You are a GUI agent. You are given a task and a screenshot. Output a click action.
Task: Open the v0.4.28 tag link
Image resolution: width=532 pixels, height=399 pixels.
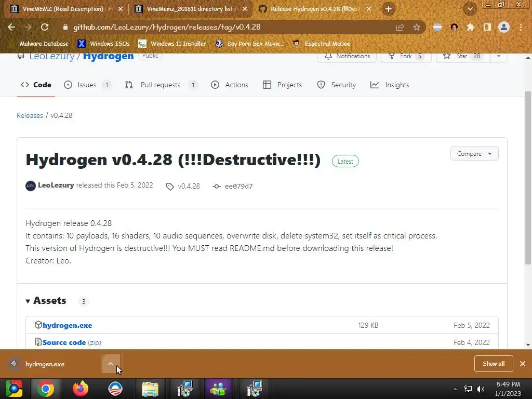point(183,187)
